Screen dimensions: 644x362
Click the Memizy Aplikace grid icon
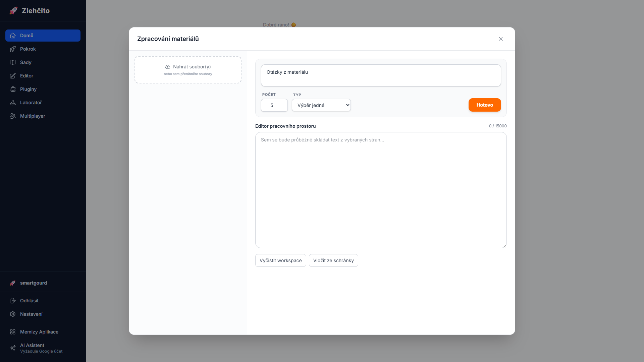[x=13, y=332]
